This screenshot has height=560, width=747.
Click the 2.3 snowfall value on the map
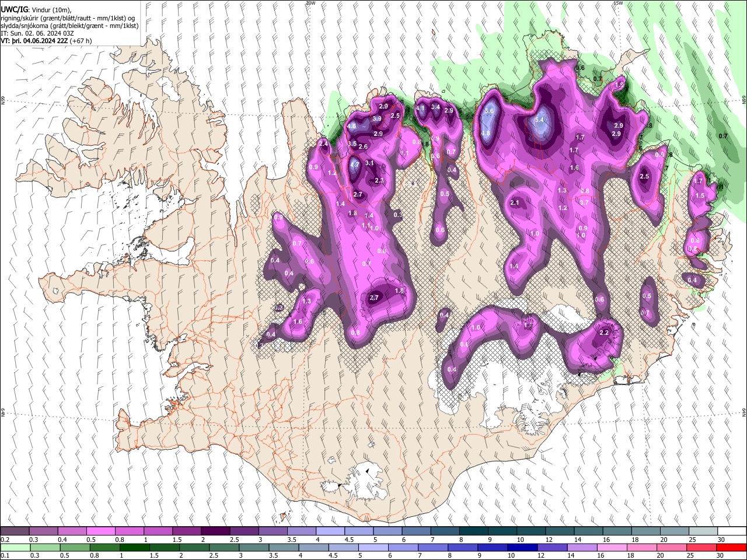click(x=379, y=181)
